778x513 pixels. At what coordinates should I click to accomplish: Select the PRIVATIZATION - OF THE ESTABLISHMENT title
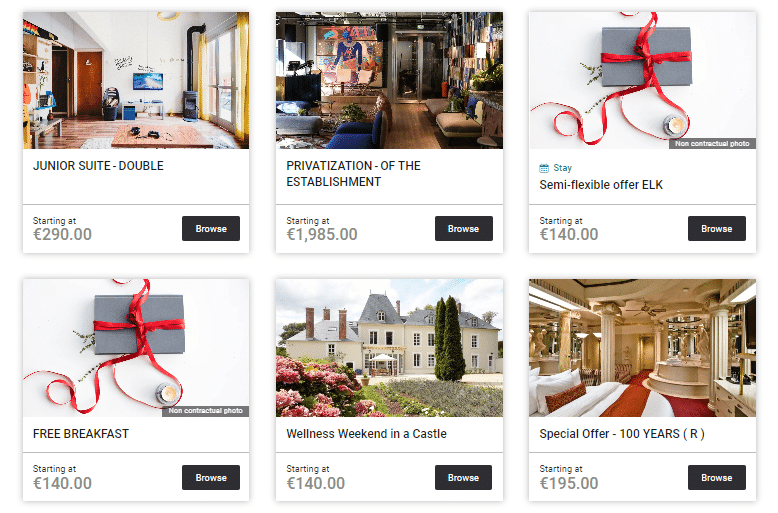tap(353, 174)
